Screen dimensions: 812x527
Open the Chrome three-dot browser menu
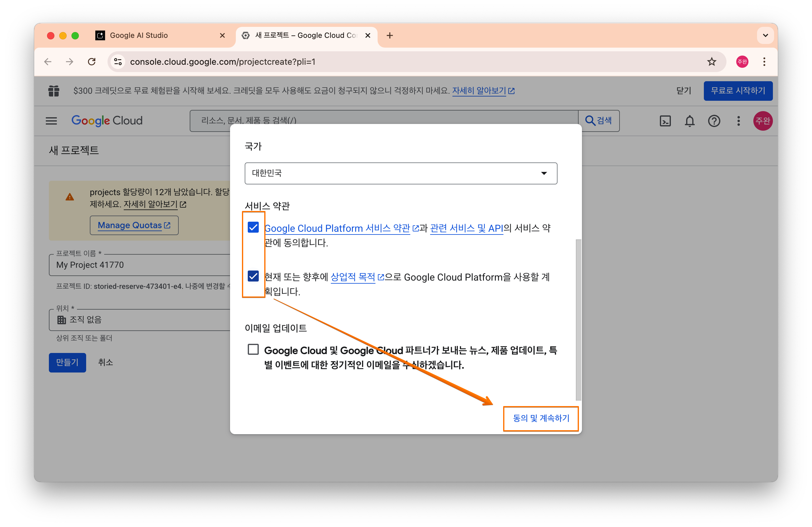(x=764, y=62)
